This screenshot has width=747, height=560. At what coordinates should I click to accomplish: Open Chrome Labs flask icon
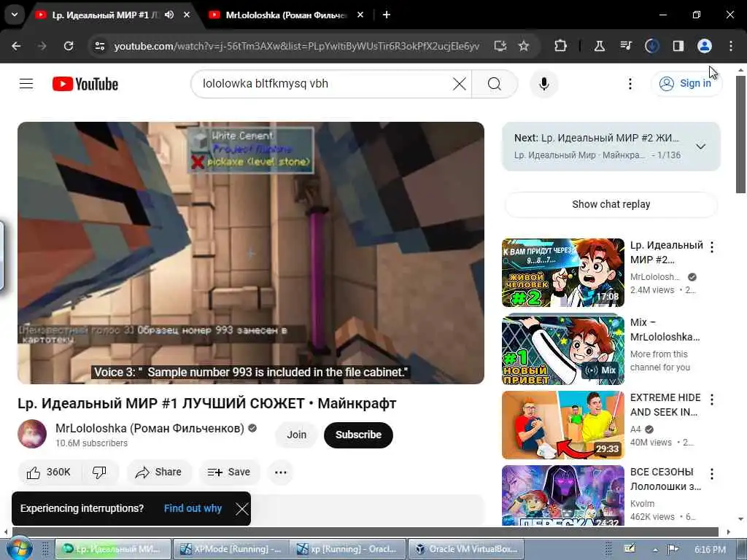(x=600, y=46)
